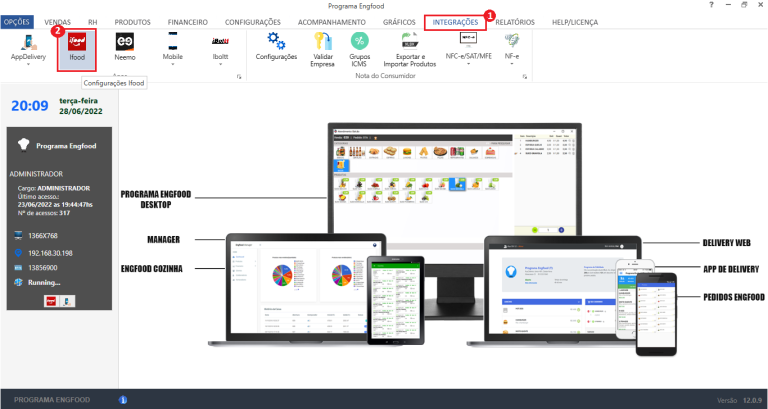The height and width of the screenshot is (409, 768).
Task: Click small AppDelivery phone icon in sidebar
Action: (x=67, y=301)
